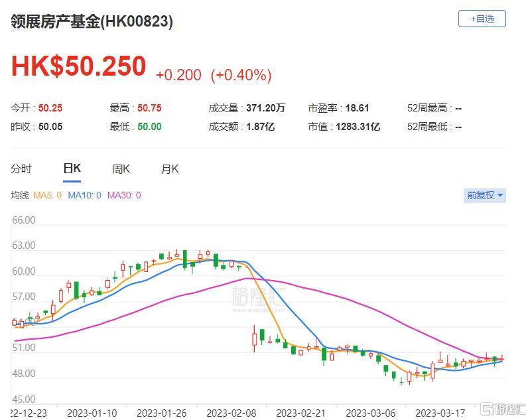
Task: Click the volume 成交量 value 371.20万
Action: tap(266, 108)
